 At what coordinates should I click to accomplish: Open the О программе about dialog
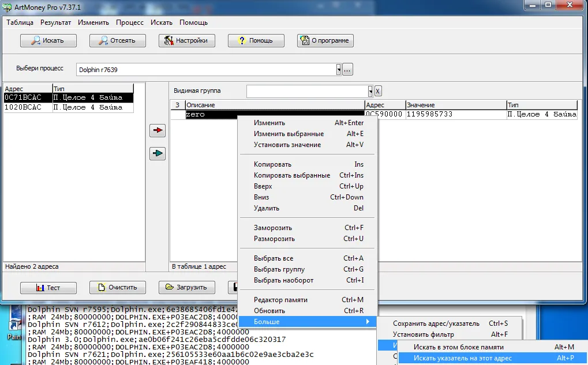[325, 40]
